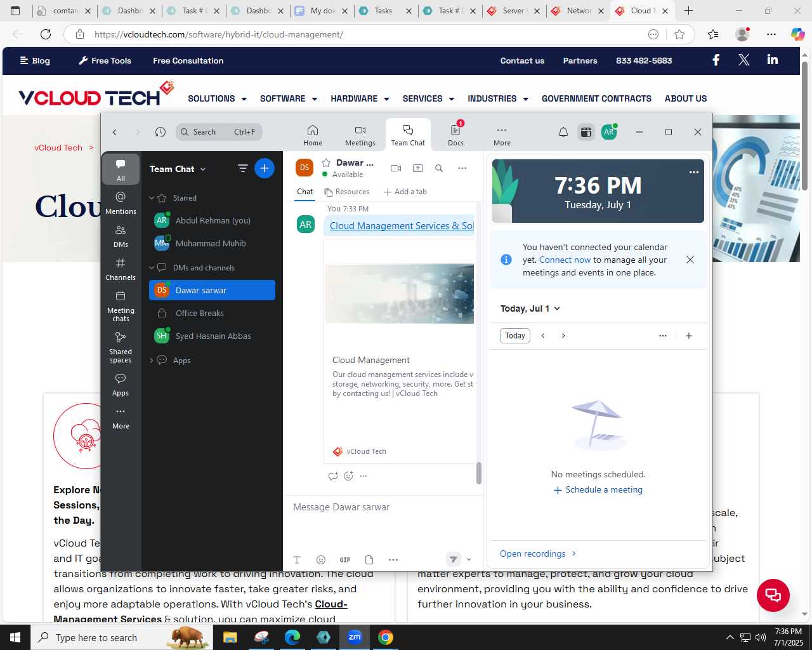Open Meeting chats in the sidebar
This screenshot has height=650, width=812.
tap(121, 305)
